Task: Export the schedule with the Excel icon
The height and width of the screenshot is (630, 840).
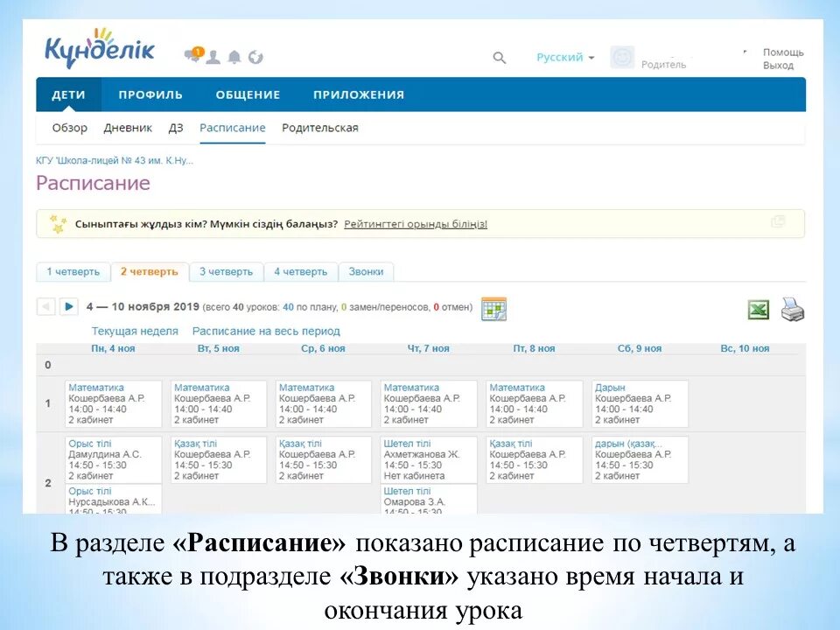Action: (x=758, y=308)
